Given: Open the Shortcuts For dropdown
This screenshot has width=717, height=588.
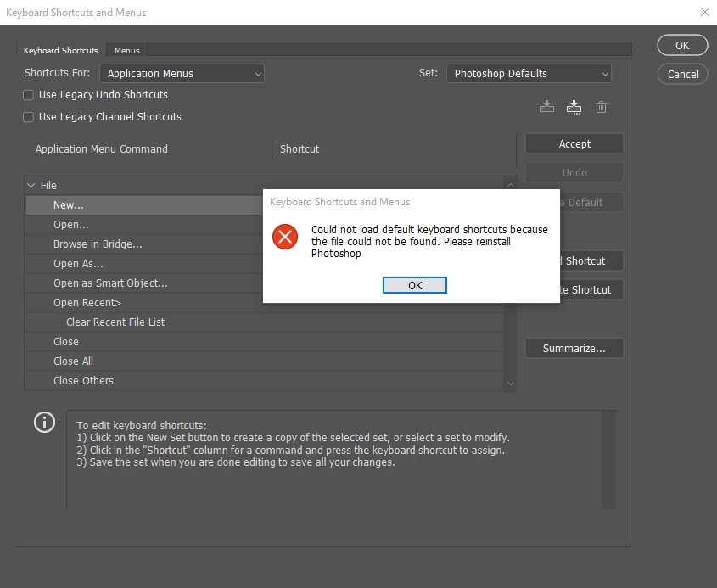Looking at the screenshot, I should pos(182,74).
